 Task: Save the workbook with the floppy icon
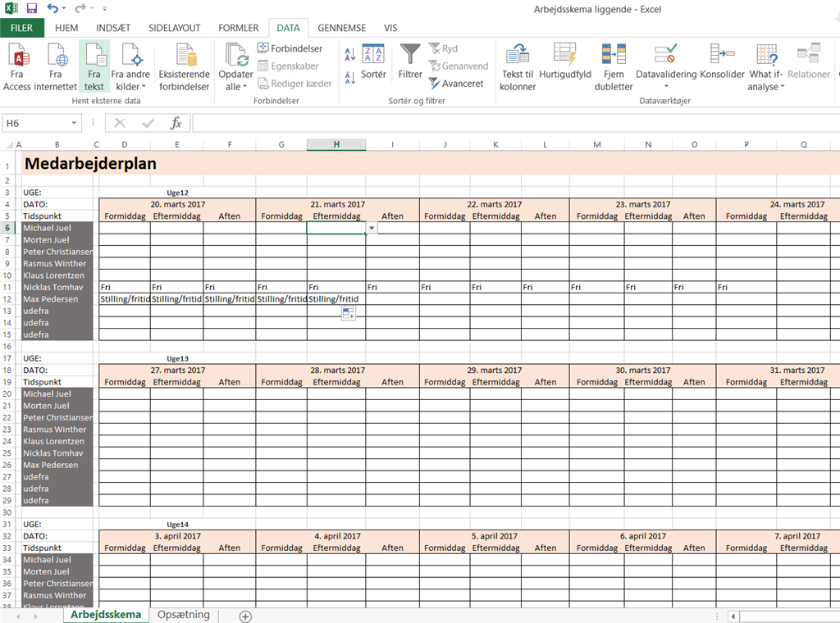32,8
